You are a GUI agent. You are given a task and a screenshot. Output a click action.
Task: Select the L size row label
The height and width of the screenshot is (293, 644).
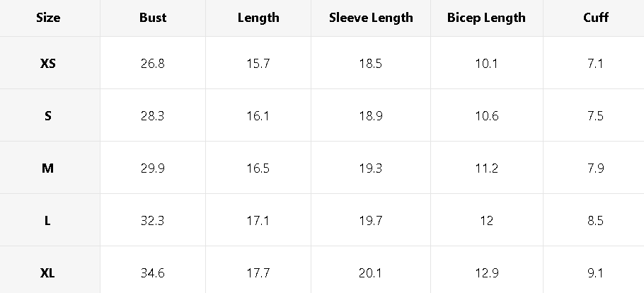pyautogui.click(x=48, y=220)
